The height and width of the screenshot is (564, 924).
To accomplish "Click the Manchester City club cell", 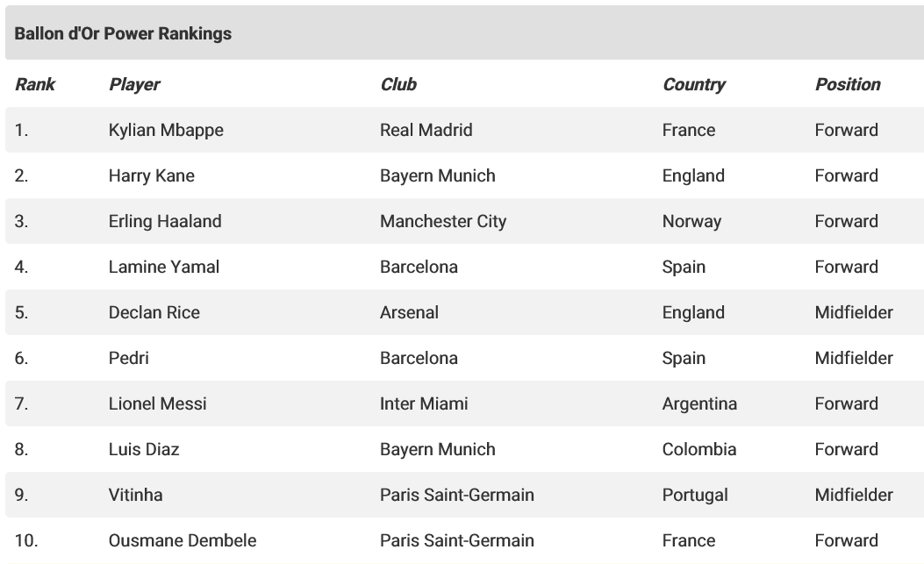I will (x=443, y=221).
